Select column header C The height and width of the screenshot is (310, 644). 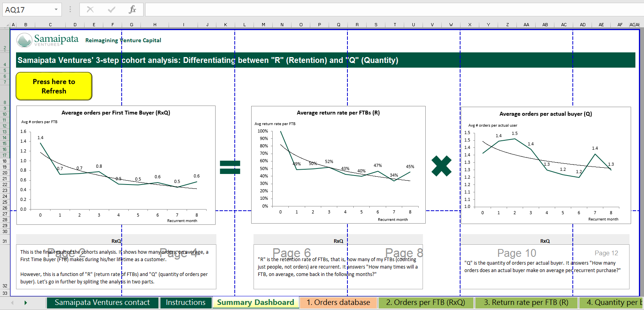coord(50,25)
